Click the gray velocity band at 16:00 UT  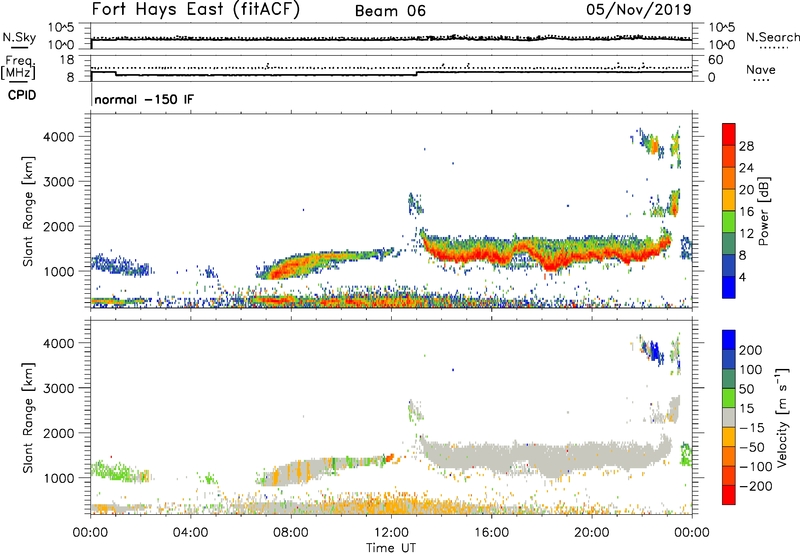pyautogui.click(x=491, y=455)
